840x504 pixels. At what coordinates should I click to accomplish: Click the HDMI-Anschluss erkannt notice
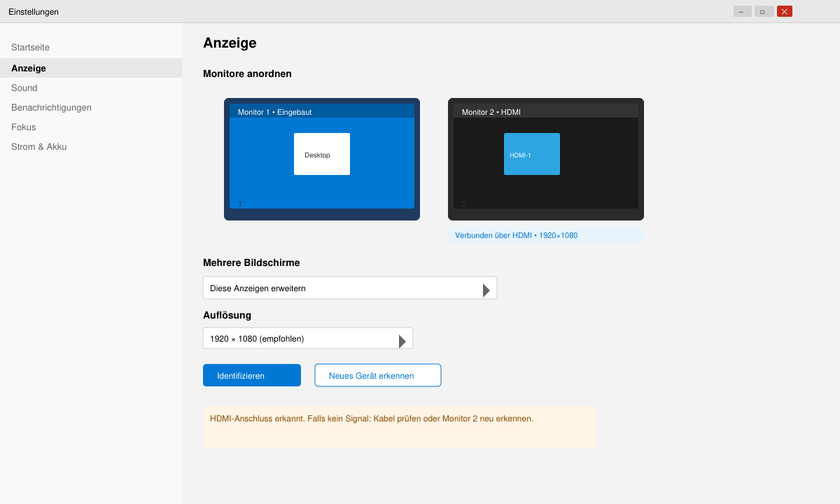tap(399, 427)
